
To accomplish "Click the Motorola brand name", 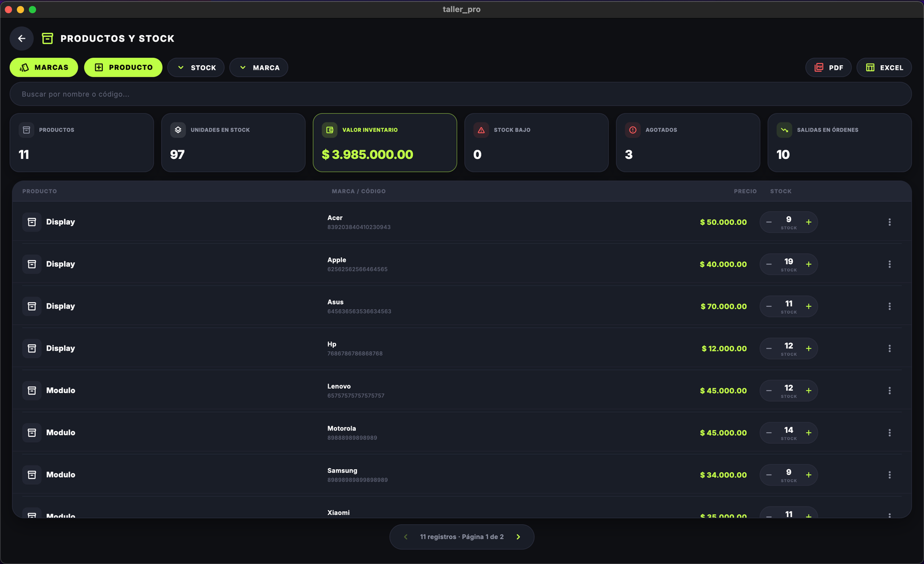I will pyautogui.click(x=341, y=429).
